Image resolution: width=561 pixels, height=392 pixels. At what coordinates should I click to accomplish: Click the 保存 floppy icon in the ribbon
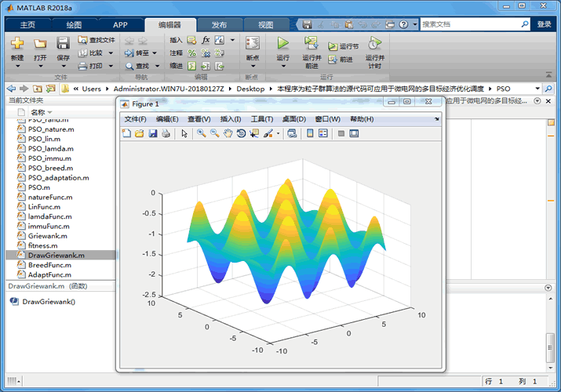tap(63, 43)
